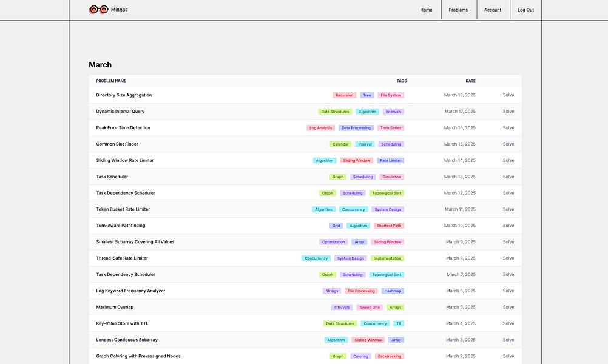608x364 pixels.
Task: Select Turn-Aware Pathfinding problem name
Action: (x=121, y=226)
